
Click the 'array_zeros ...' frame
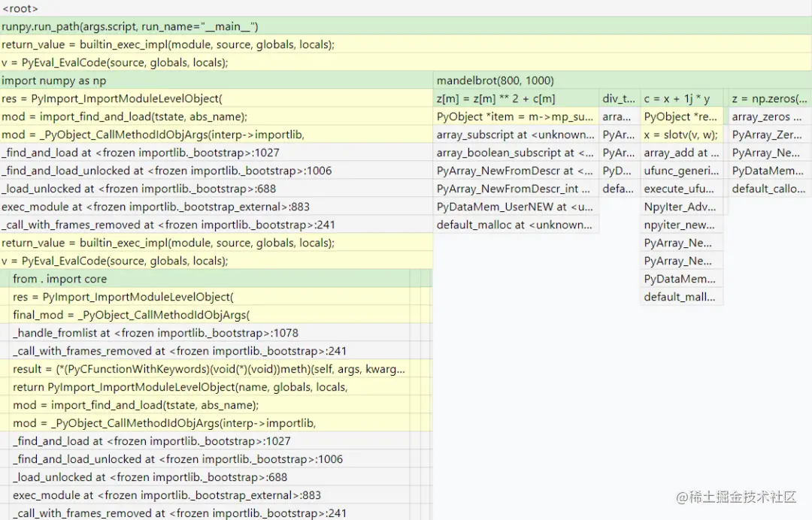pos(770,116)
